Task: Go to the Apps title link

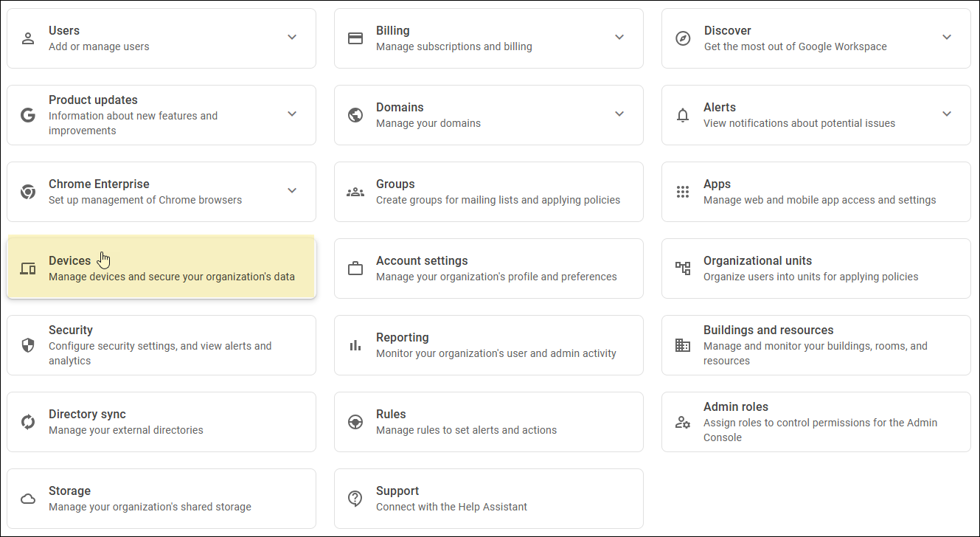Action: point(717,184)
